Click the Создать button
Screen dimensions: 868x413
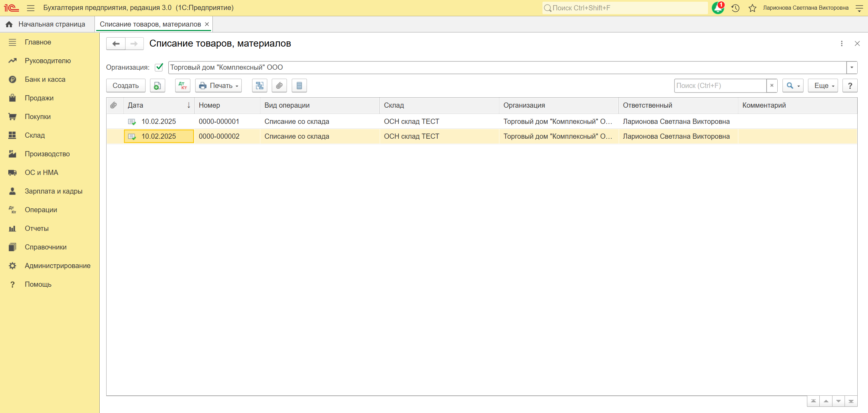point(126,86)
